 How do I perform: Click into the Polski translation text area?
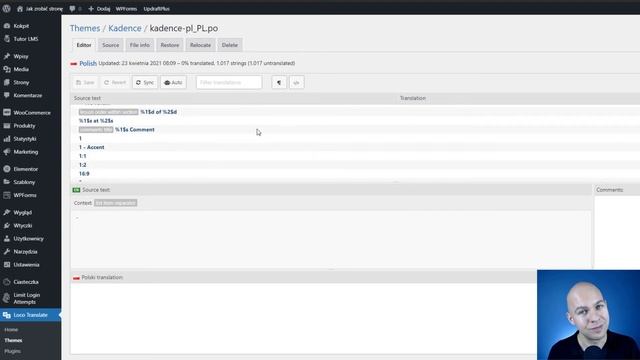pos(304,318)
